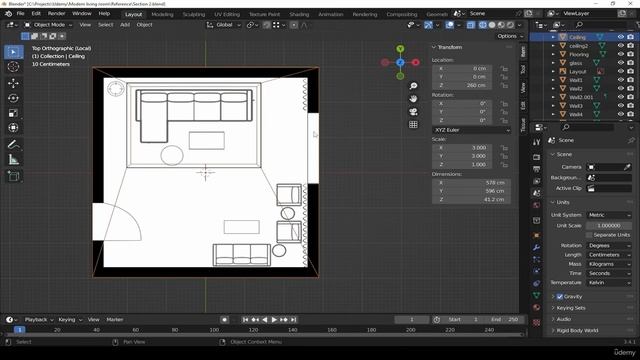Open the Item sidebar tab
Viewport: 640px width, 360px height.
point(523,51)
